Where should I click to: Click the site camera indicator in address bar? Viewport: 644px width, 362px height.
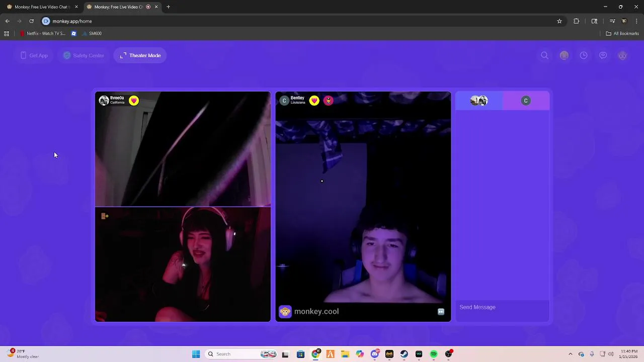pos(46,21)
